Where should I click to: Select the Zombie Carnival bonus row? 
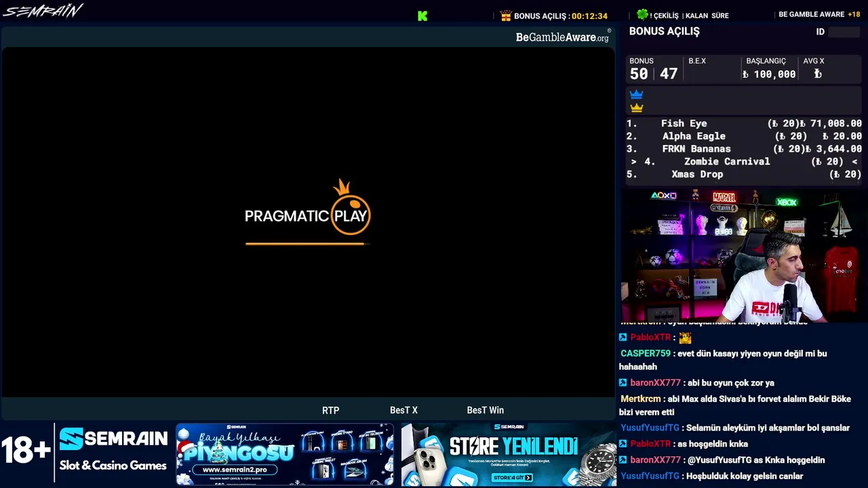click(x=744, y=162)
